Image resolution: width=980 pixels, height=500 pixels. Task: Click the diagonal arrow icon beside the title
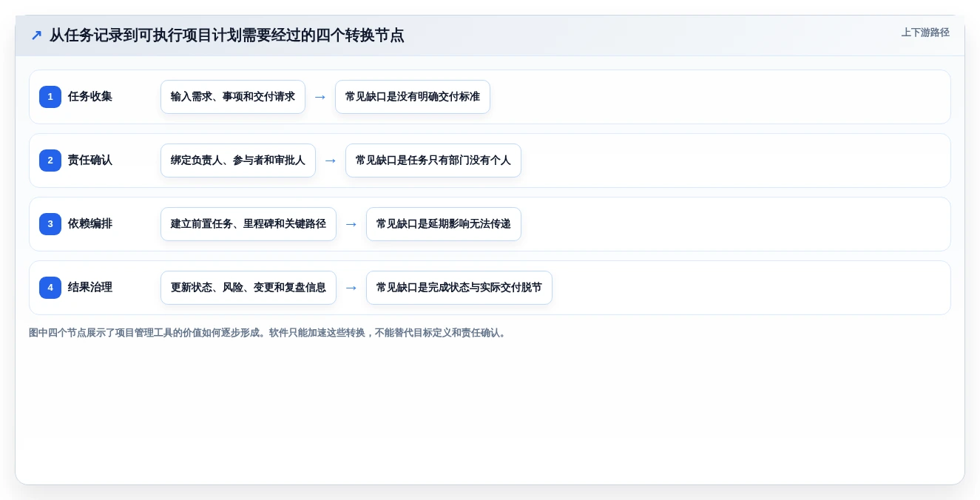(36, 36)
